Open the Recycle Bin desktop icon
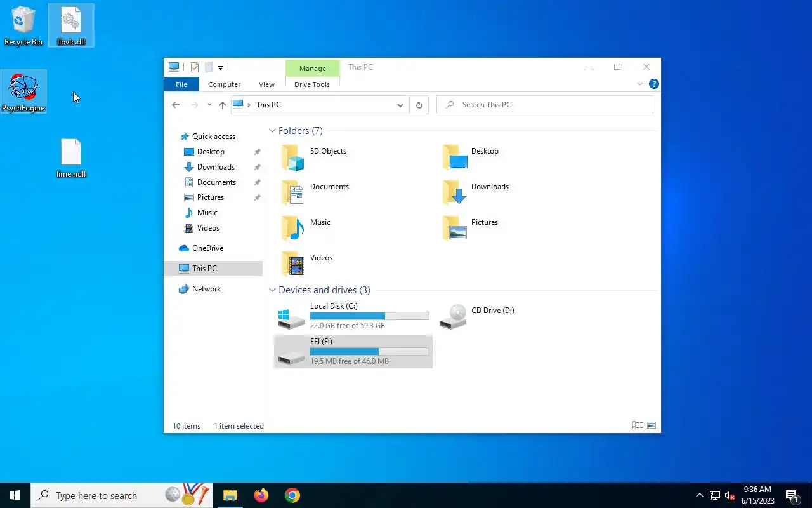The height and width of the screenshot is (508, 812). click(23, 26)
